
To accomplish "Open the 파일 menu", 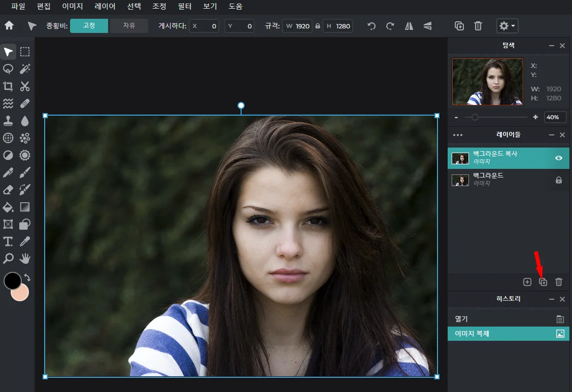I will click(x=18, y=6).
